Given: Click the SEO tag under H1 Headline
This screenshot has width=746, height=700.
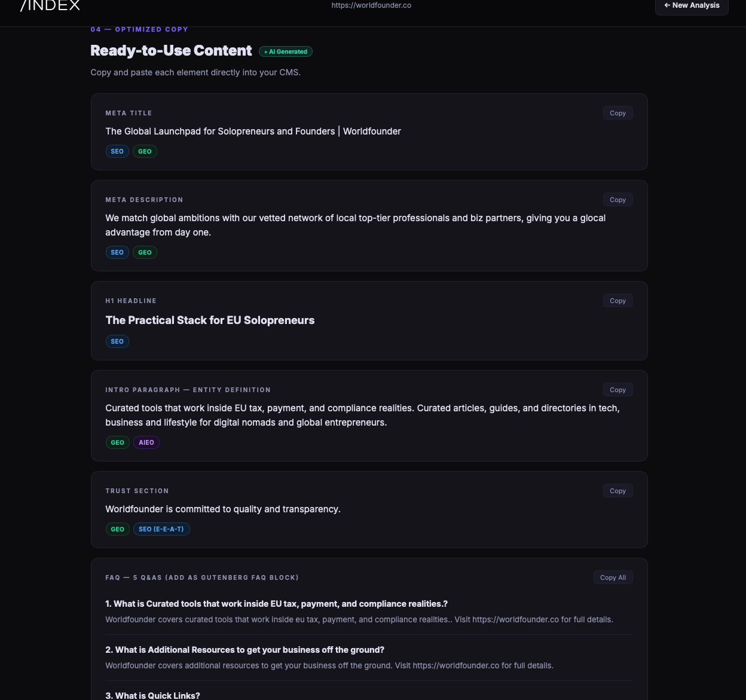Looking at the screenshot, I should tap(117, 341).
